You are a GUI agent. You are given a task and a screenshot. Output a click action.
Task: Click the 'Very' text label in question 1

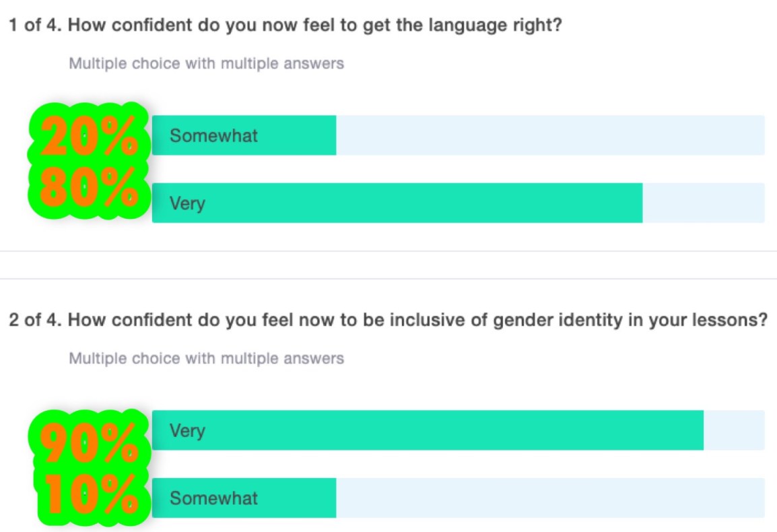coord(187,203)
